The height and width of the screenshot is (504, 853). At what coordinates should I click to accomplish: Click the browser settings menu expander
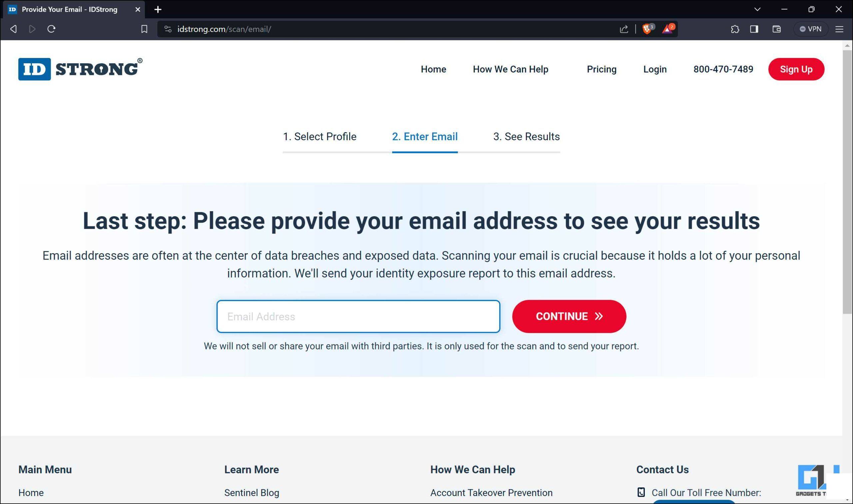[x=840, y=29]
